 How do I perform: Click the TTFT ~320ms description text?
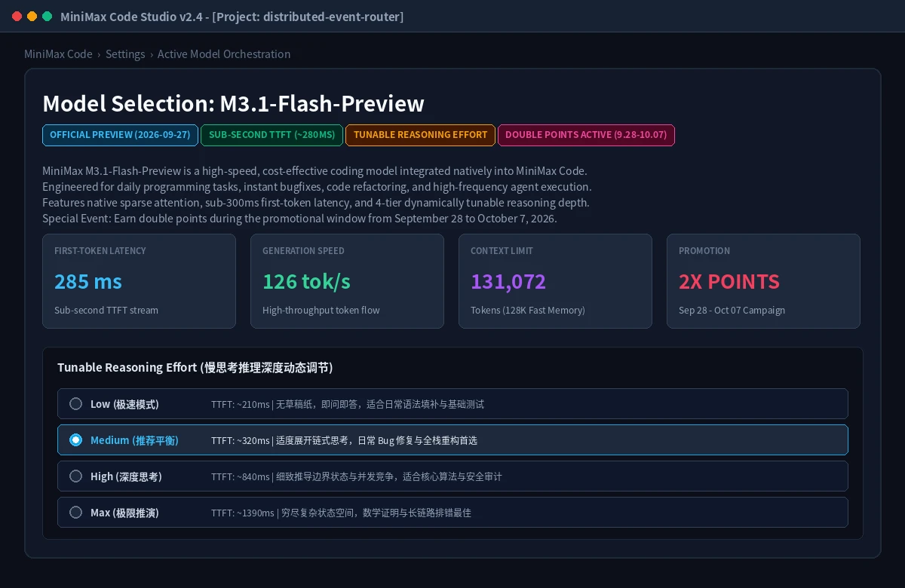[344, 440]
